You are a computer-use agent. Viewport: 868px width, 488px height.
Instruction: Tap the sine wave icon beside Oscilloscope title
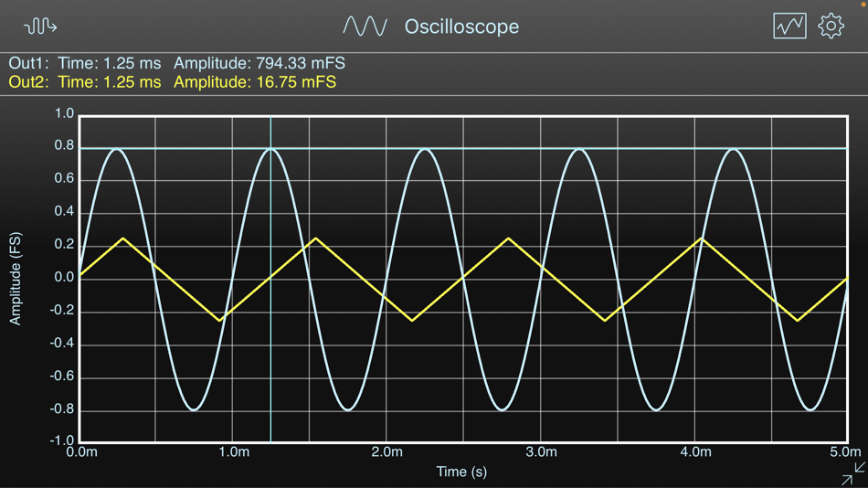pyautogui.click(x=365, y=26)
